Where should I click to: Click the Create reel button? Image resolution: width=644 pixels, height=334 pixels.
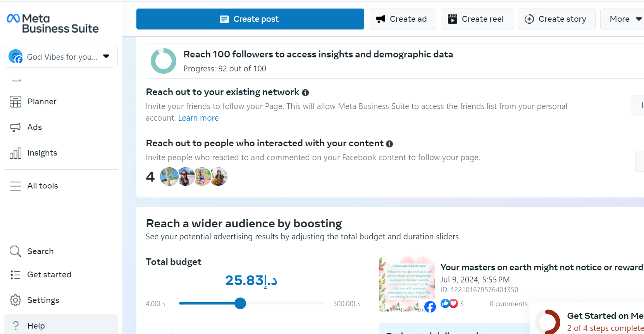tap(477, 19)
